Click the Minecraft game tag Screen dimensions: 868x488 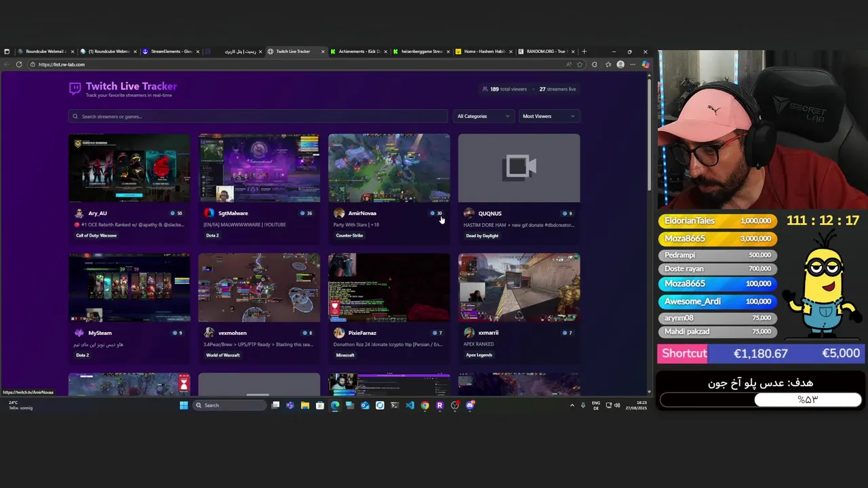click(345, 355)
